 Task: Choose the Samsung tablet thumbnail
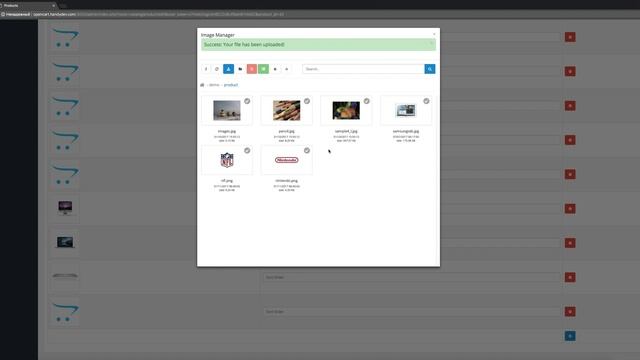click(406, 110)
